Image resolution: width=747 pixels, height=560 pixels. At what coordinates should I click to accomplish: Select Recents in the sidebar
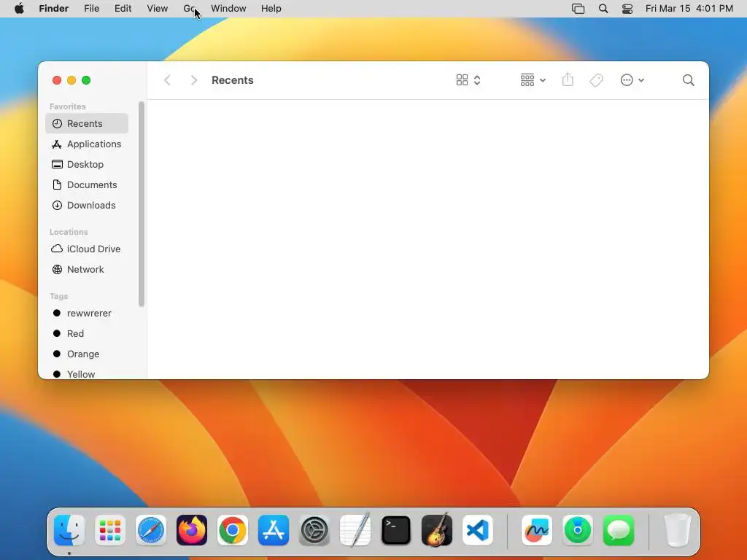pos(87,123)
